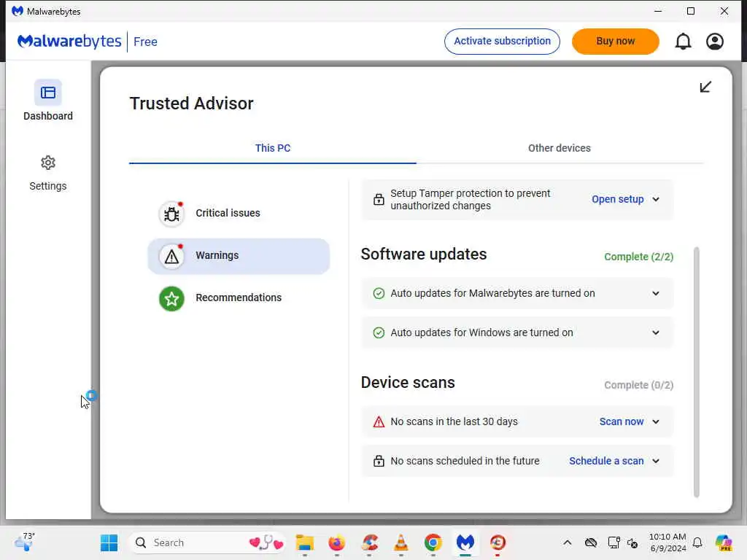
Task: Select Critical issues category
Action: 239,214
